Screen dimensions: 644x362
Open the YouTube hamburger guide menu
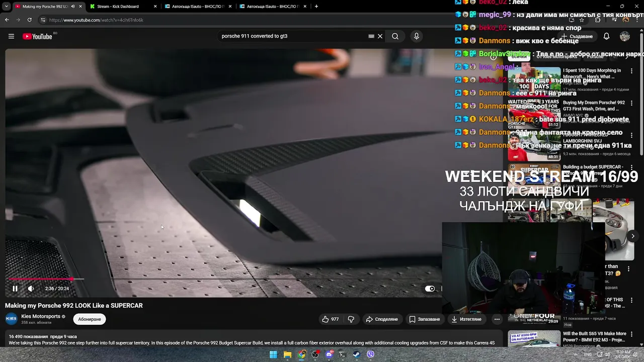point(11,36)
